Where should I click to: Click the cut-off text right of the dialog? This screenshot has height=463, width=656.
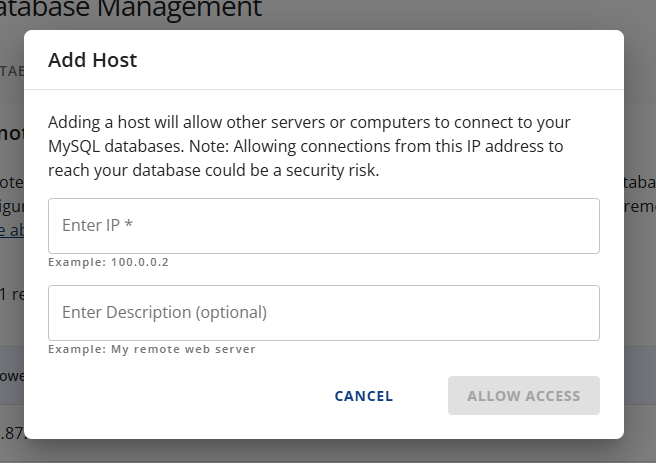(639, 195)
